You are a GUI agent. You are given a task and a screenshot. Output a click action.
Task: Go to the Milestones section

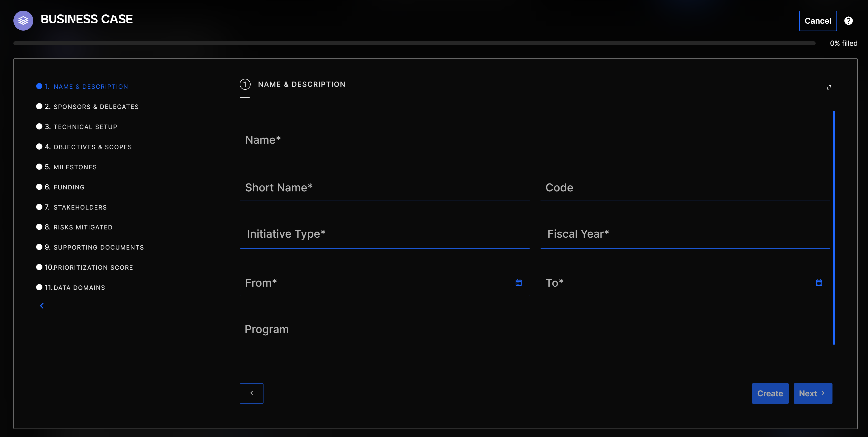pyautogui.click(x=75, y=167)
